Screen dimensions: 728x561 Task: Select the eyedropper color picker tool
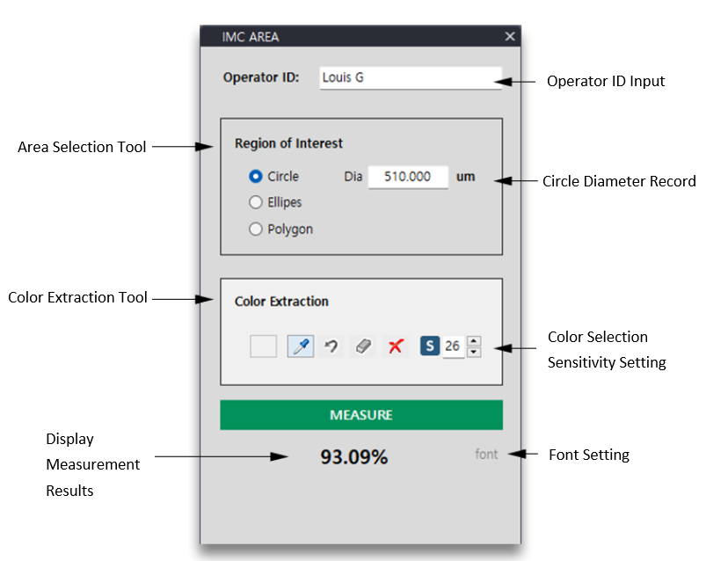[x=301, y=346]
